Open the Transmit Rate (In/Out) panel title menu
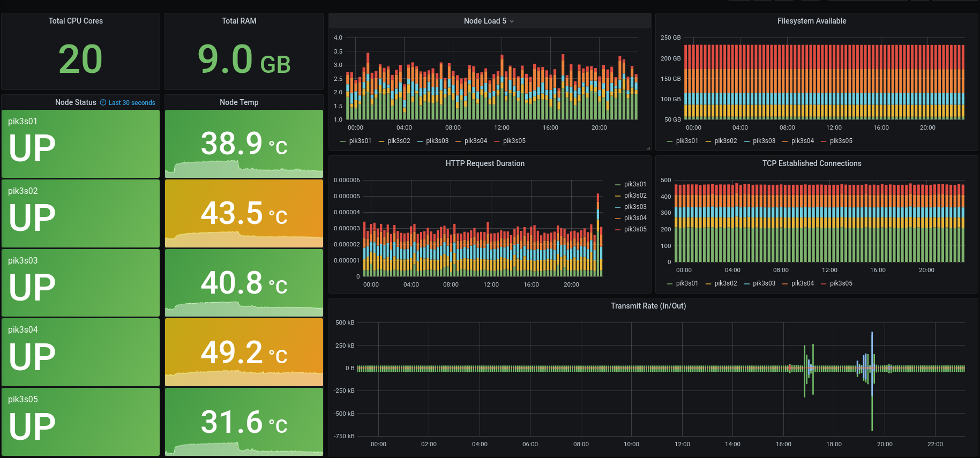 pyautogui.click(x=648, y=306)
